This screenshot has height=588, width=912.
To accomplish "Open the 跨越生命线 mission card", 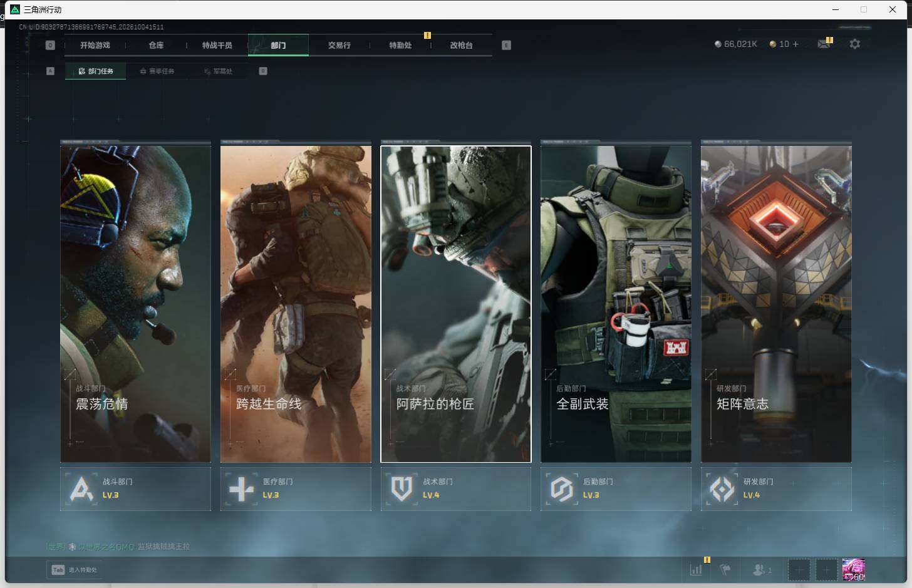I will (296, 304).
